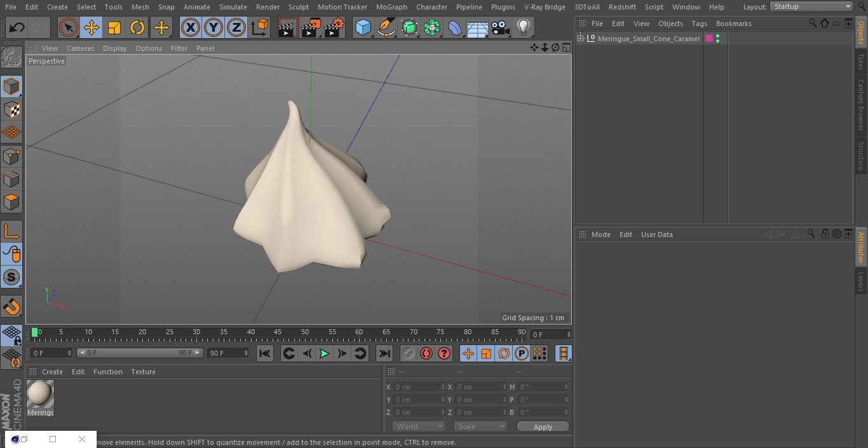
Task: Open object manager Bookmarks menu
Action: point(733,24)
